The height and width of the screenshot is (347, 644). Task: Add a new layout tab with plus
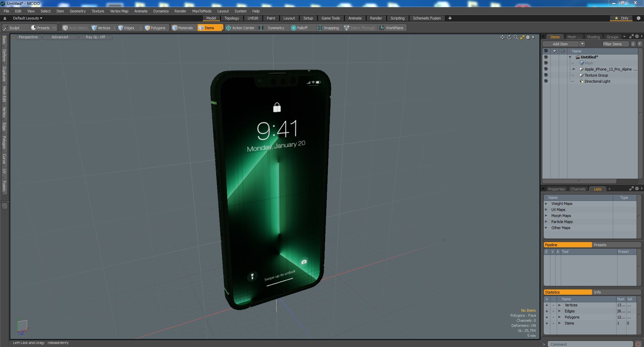click(x=450, y=18)
